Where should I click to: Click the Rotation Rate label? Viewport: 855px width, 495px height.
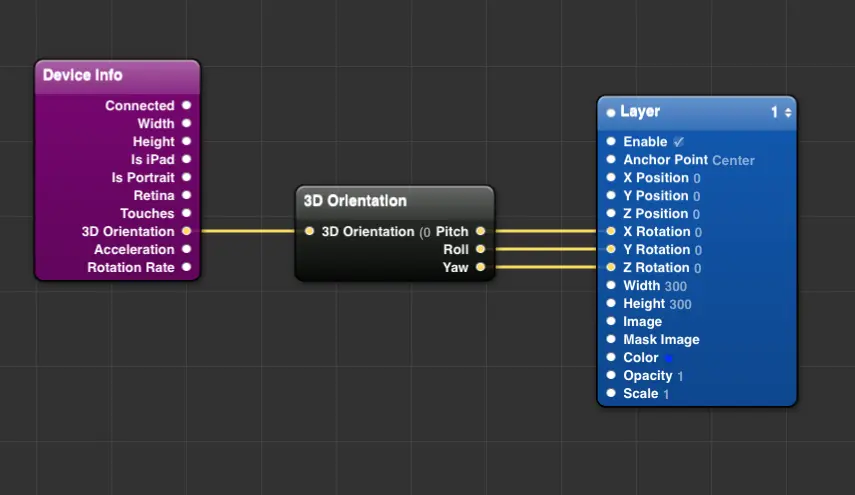[x=131, y=267]
